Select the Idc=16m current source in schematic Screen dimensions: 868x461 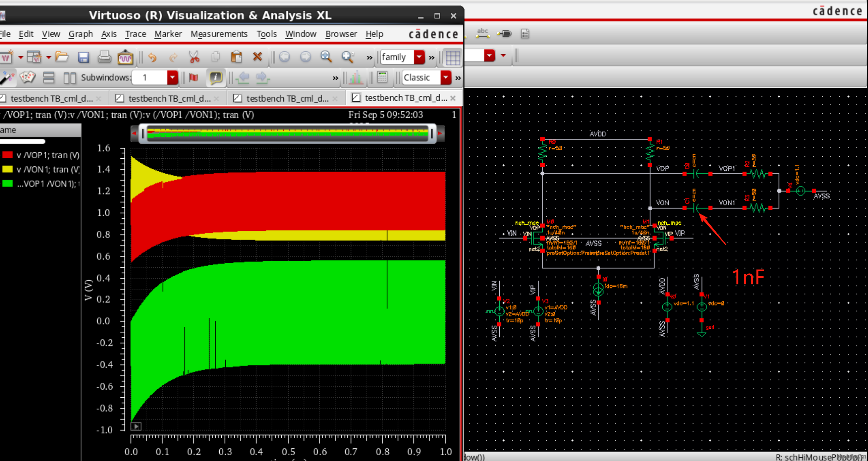pos(598,290)
